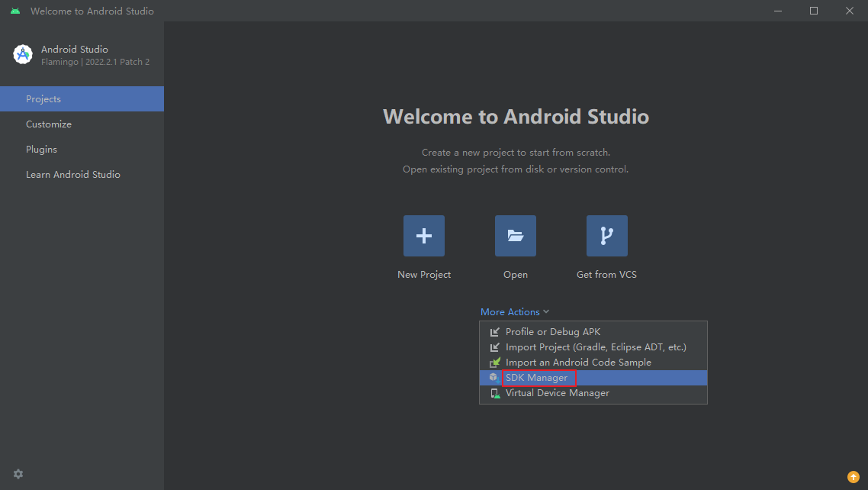Choose Profile or Debug APK menu entry
Viewport: 868px width, 490px height.
(593, 332)
